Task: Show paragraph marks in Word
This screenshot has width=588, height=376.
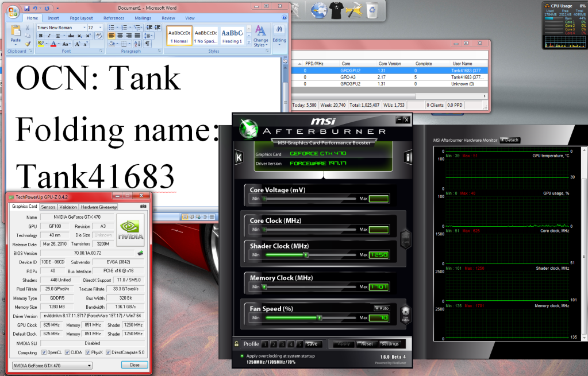Action: tap(148, 44)
